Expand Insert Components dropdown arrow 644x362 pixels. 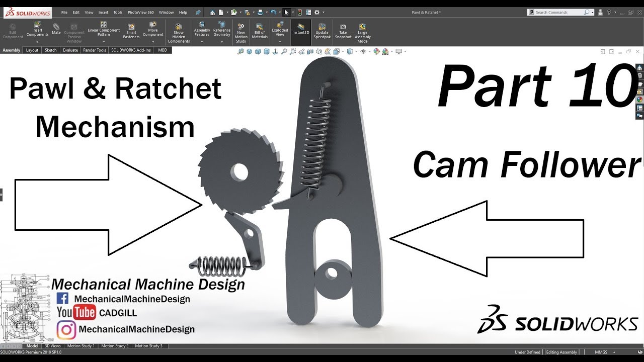[38, 42]
